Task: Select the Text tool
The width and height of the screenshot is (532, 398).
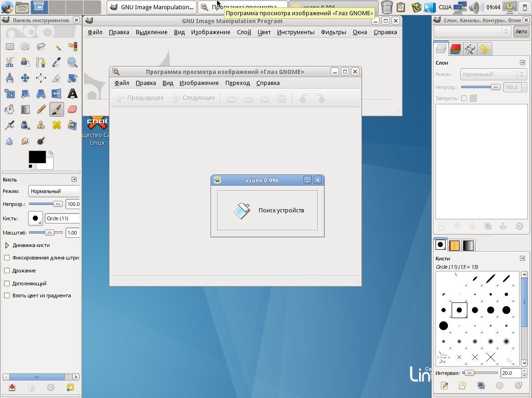Action: pyautogui.click(x=73, y=94)
